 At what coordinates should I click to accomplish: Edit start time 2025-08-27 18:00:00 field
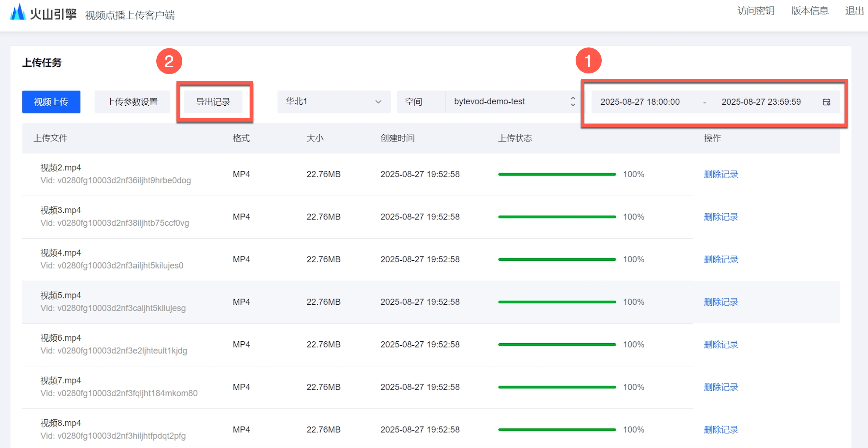coord(639,102)
